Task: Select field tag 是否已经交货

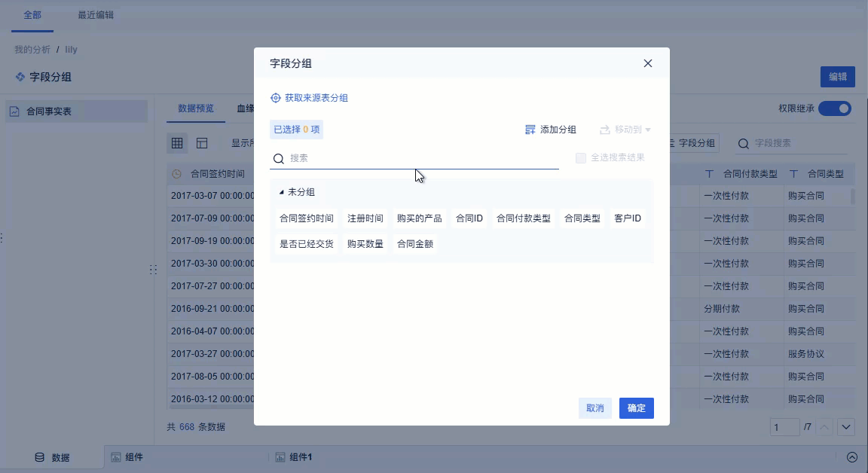Action: click(x=306, y=244)
